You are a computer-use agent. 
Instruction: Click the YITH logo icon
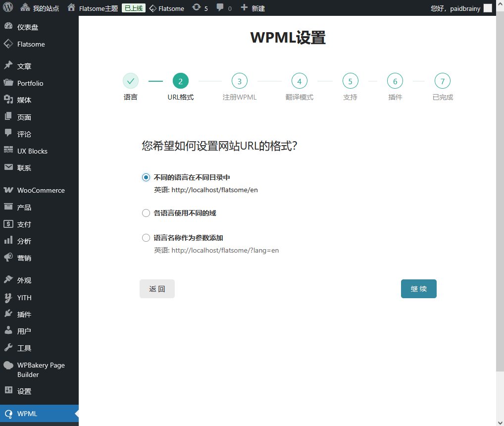tap(8, 297)
